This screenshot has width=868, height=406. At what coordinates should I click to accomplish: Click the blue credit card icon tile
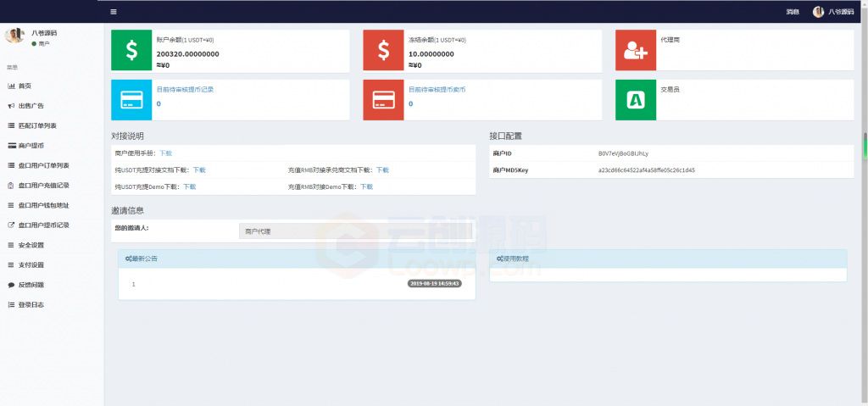[x=131, y=100]
